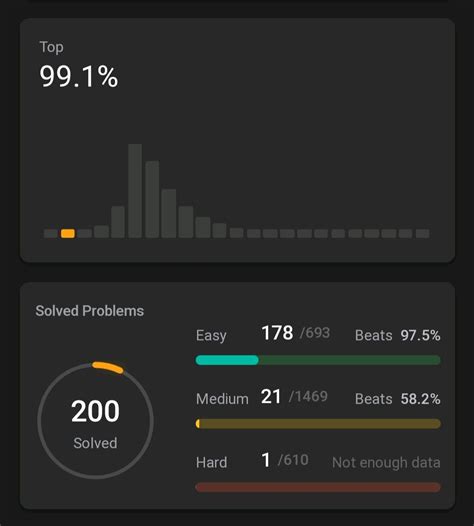Click the highlighted orange histogram bar
The width and height of the screenshot is (474, 526).
coord(68,233)
